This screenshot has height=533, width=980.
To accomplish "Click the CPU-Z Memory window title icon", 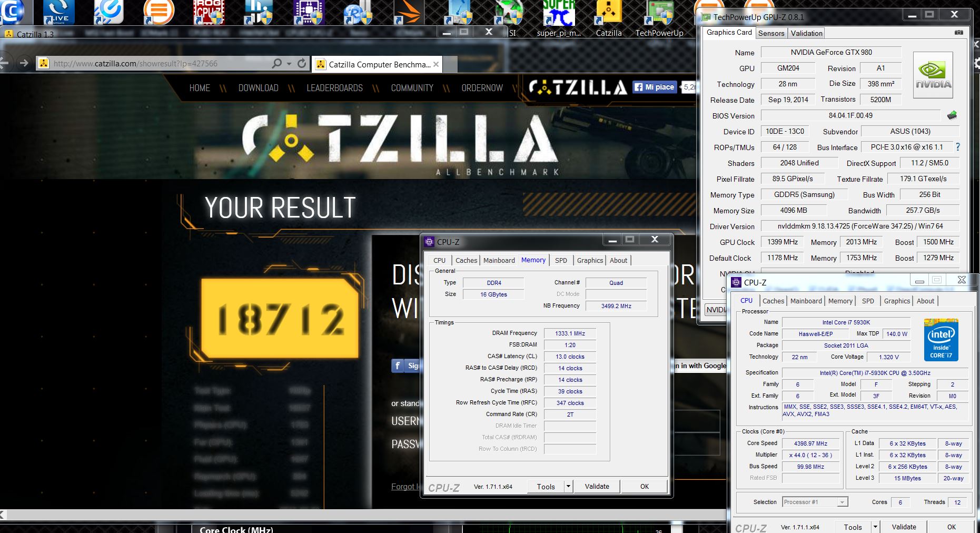I will coord(429,242).
